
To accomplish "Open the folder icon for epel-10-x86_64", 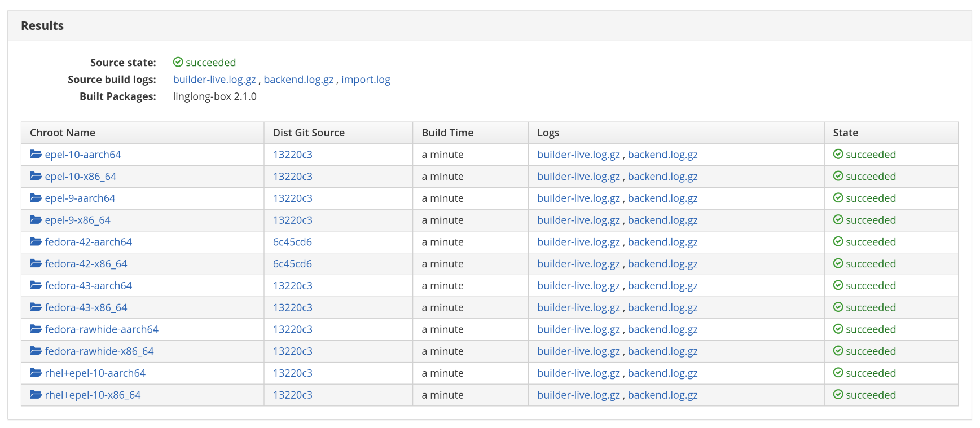I will [x=36, y=176].
